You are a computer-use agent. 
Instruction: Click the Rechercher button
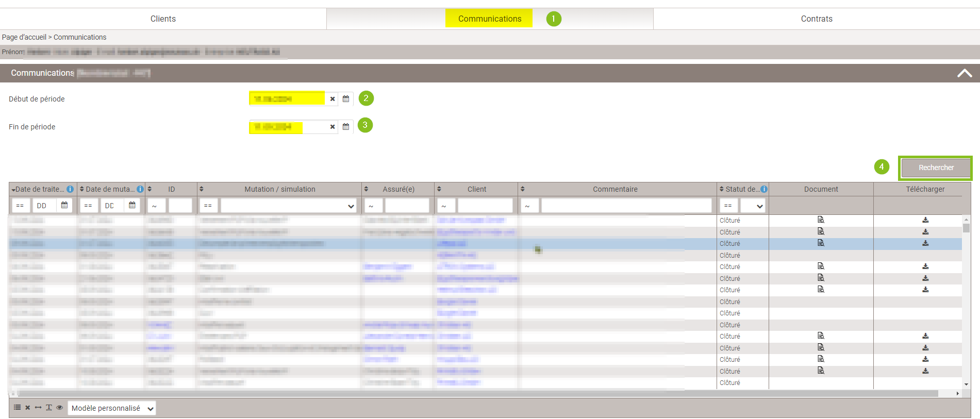[x=936, y=167]
